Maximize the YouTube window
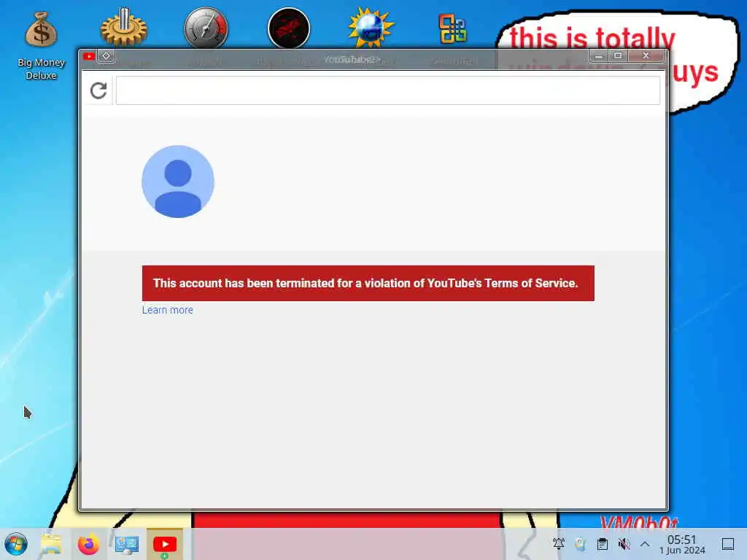 tap(618, 55)
